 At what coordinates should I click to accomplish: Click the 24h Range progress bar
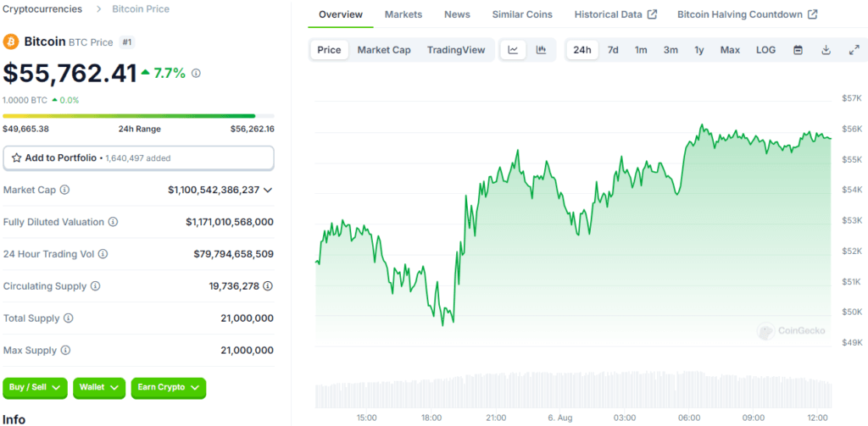coord(138,116)
